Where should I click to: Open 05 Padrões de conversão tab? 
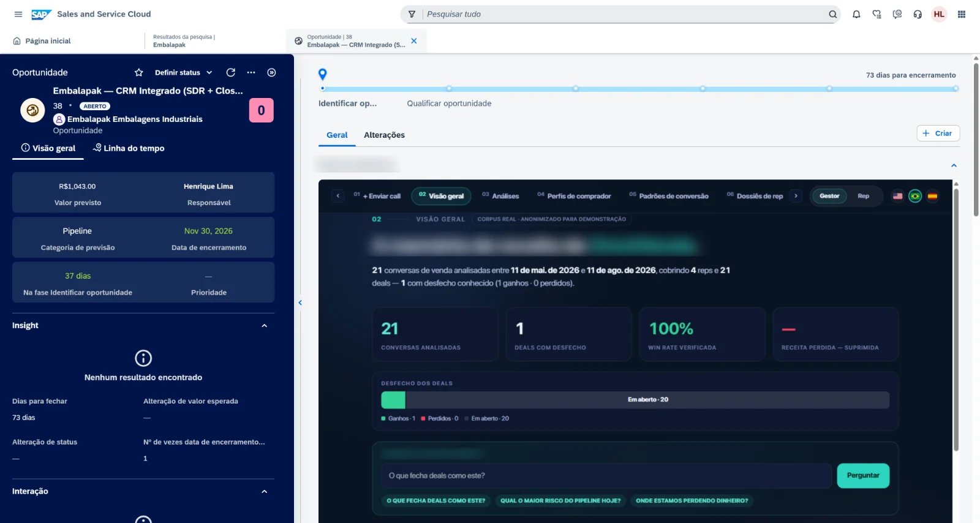(x=669, y=196)
